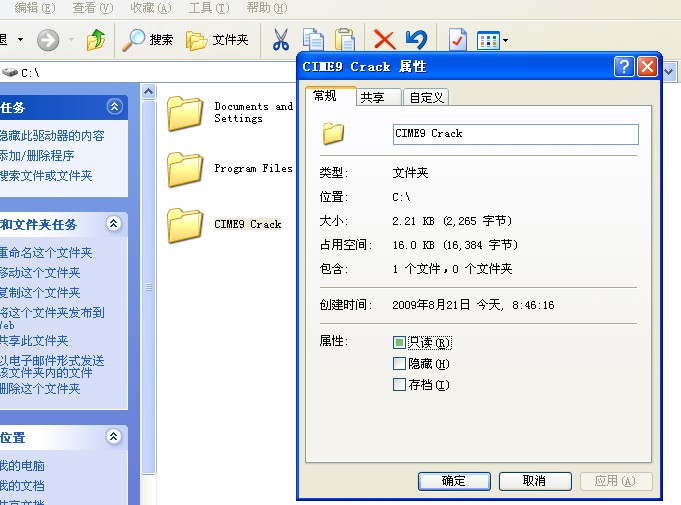
Task: Close the CIME9 Crack properties dialog
Action: (647, 66)
